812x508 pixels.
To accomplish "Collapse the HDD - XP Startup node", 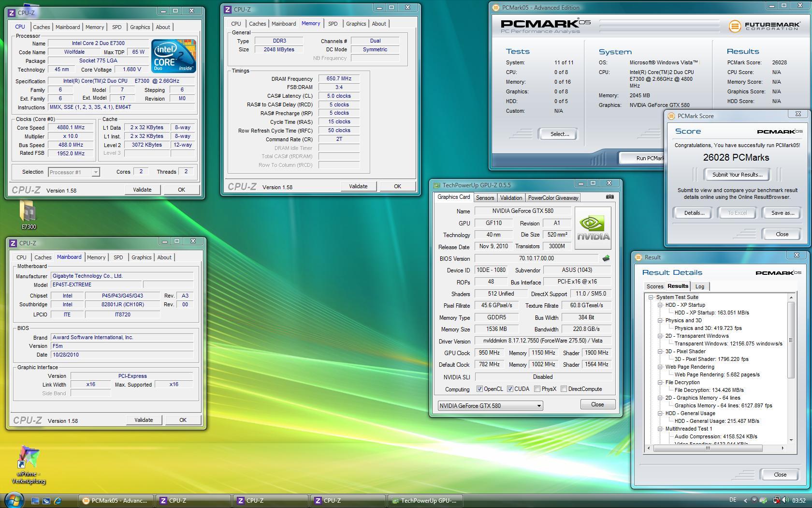I will coord(660,305).
